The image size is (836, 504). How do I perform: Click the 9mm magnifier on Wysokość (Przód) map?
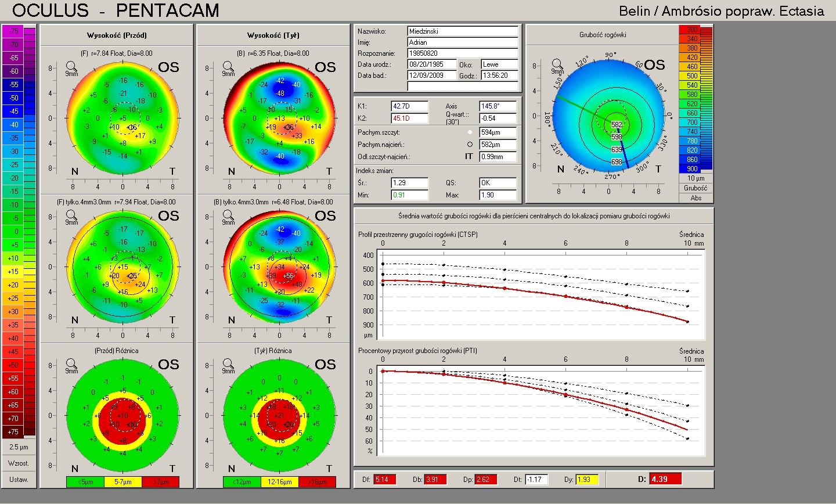71,68
